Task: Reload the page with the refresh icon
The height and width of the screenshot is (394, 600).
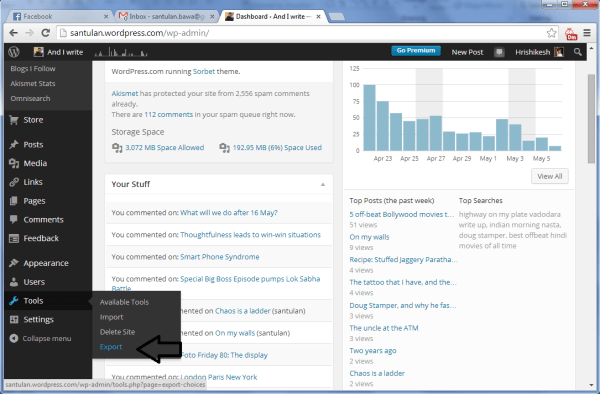Action: coord(46,33)
